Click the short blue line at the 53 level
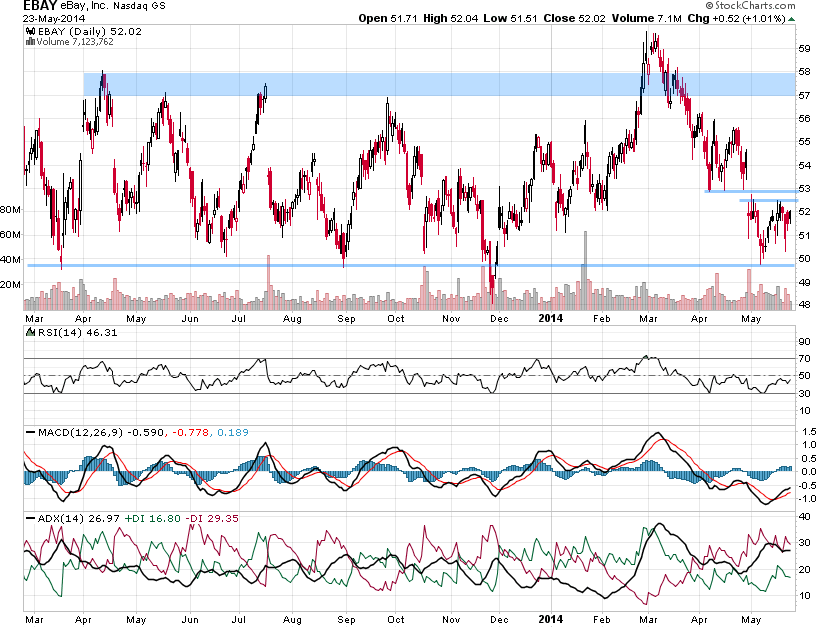This screenshot has width=816, height=627. click(751, 191)
